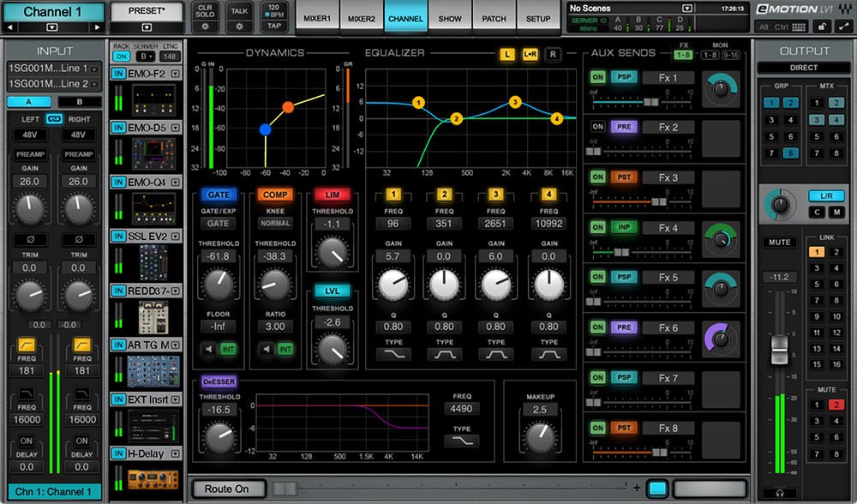Open the TALK settings gear

tap(239, 27)
